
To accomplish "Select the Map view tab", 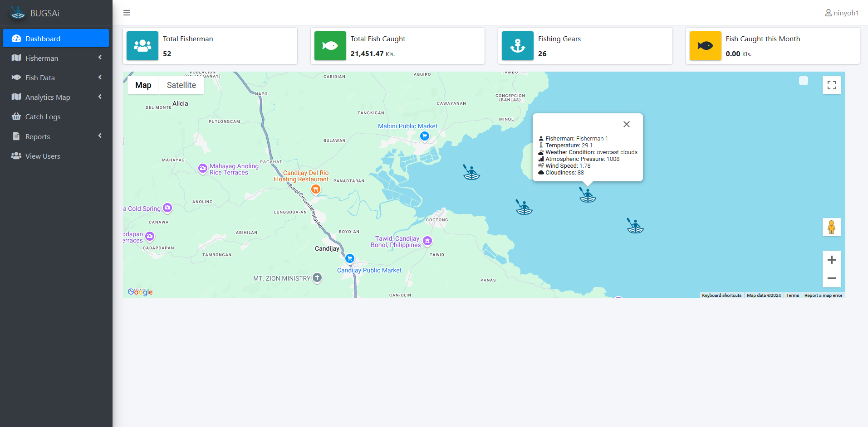I will point(142,85).
